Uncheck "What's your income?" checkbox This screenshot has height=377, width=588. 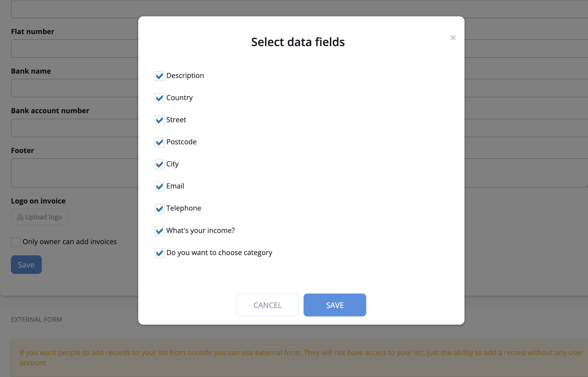[x=159, y=231]
